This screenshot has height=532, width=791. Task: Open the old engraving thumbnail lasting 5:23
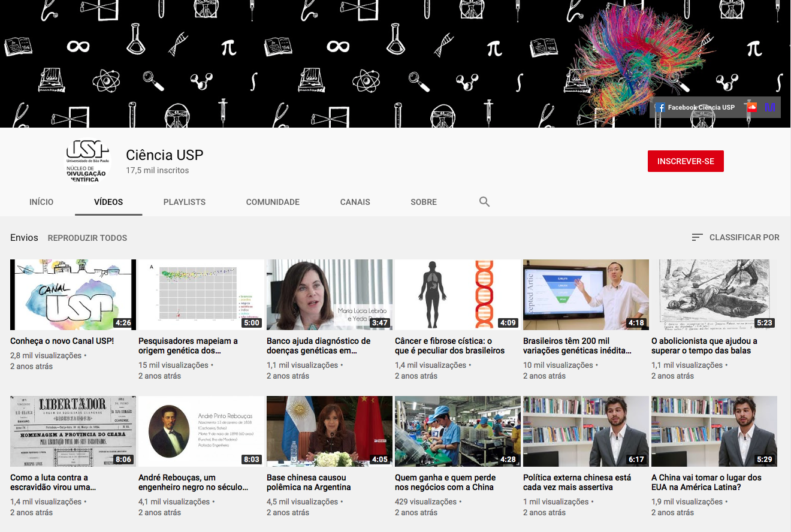coord(714,295)
